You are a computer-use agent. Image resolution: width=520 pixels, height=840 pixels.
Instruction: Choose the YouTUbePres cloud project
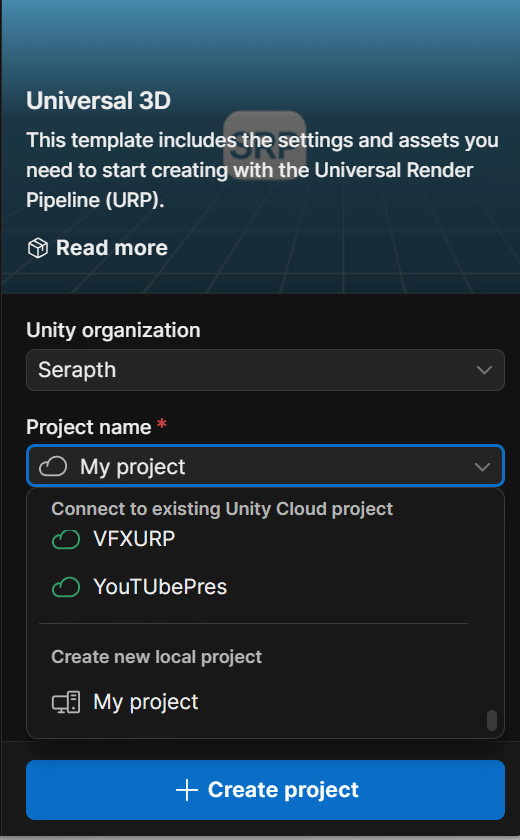pos(160,587)
